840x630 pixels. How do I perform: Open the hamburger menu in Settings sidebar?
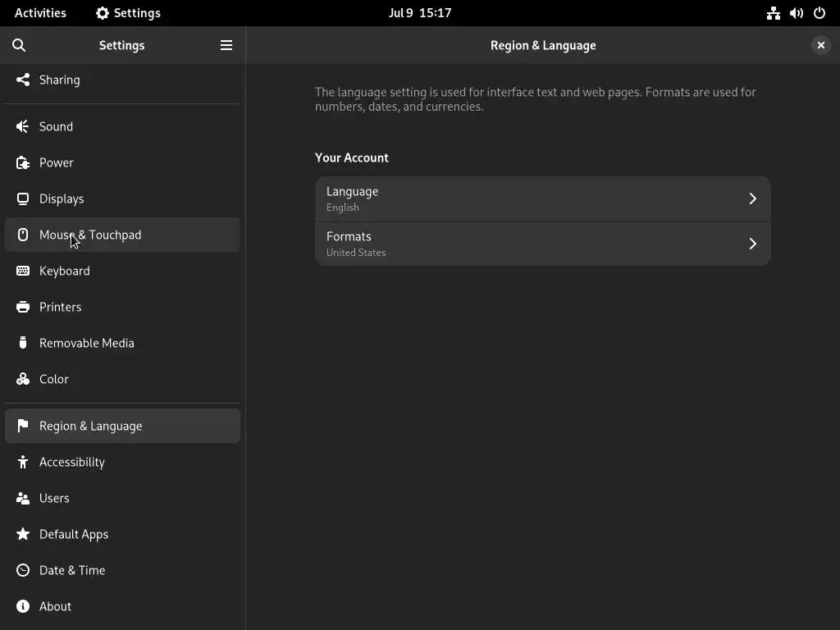pos(226,45)
